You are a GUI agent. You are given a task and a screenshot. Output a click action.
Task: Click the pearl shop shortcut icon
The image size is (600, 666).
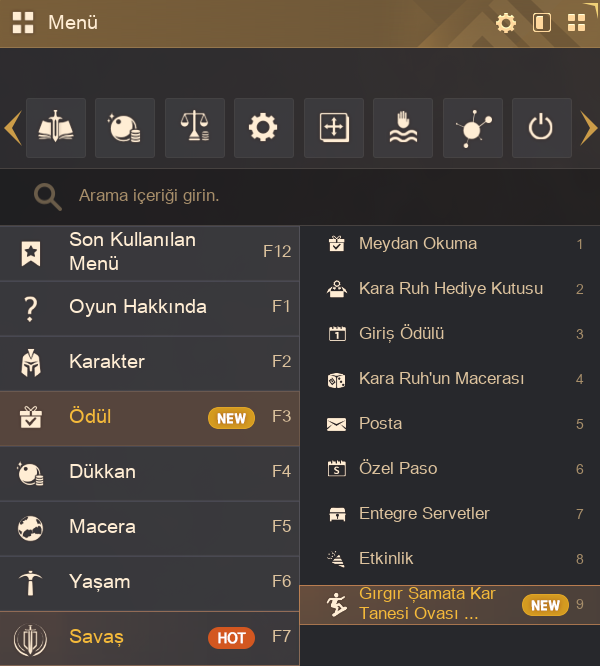click(x=125, y=128)
